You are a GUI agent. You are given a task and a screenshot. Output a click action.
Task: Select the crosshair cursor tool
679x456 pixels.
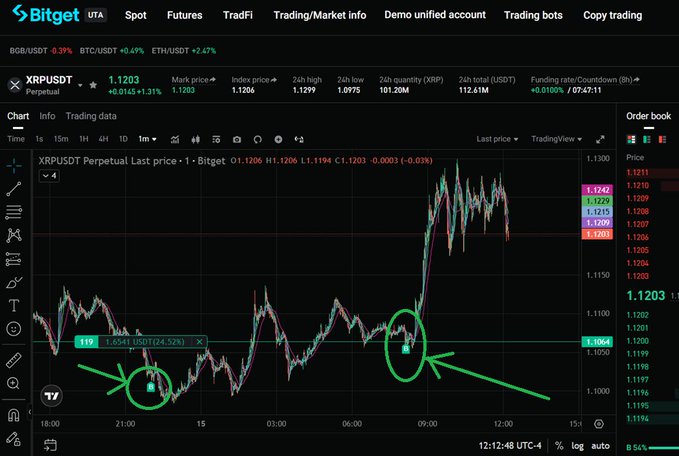pyautogui.click(x=14, y=165)
